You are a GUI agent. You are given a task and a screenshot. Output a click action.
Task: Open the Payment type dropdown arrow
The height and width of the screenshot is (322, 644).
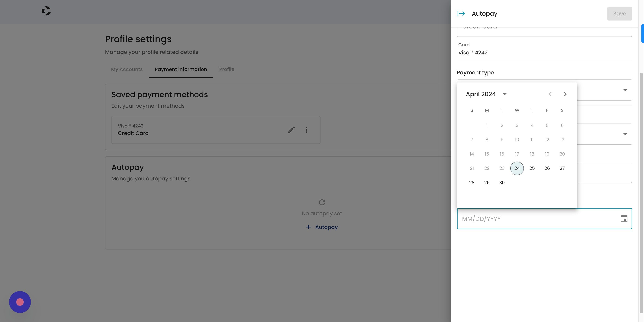pyautogui.click(x=625, y=90)
